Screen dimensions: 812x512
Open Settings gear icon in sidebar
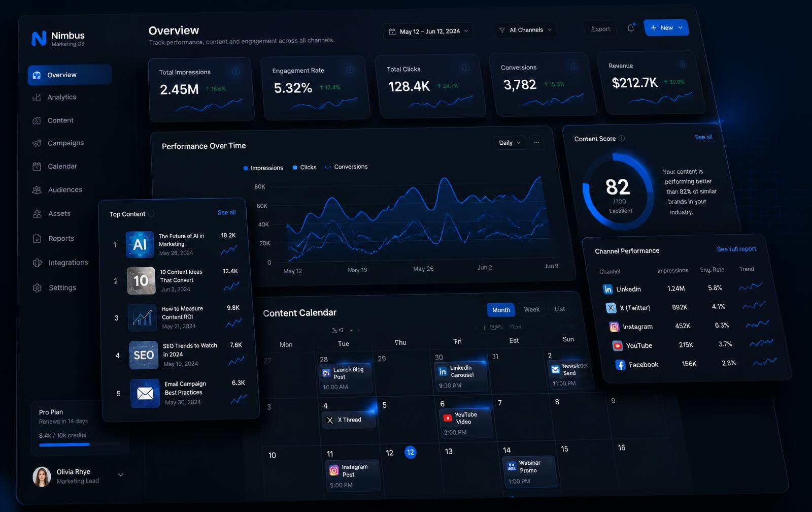pyautogui.click(x=37, y=287)
